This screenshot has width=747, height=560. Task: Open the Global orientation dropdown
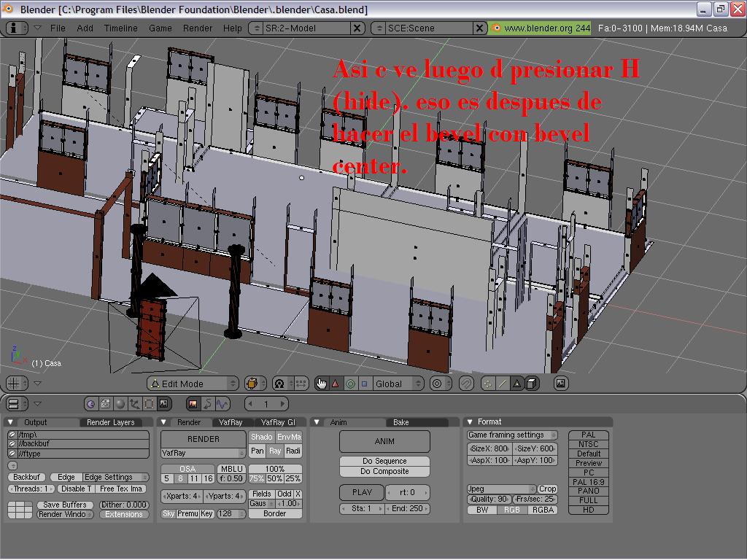[398, 384]
